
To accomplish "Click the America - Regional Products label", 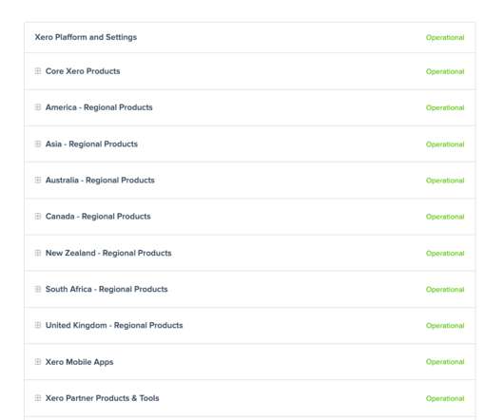I will click(x=99, y=107).
